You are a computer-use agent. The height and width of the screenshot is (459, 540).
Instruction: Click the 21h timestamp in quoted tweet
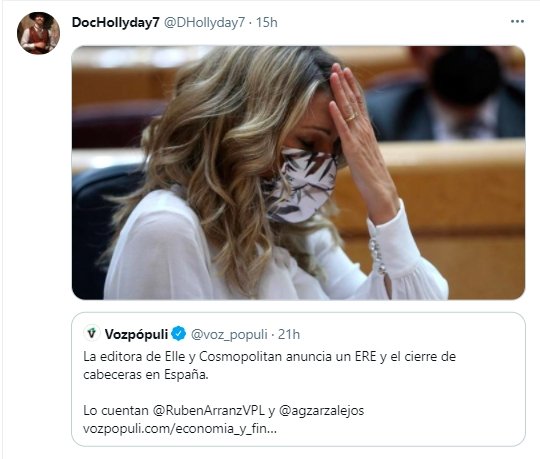click(x=289, y=334)
